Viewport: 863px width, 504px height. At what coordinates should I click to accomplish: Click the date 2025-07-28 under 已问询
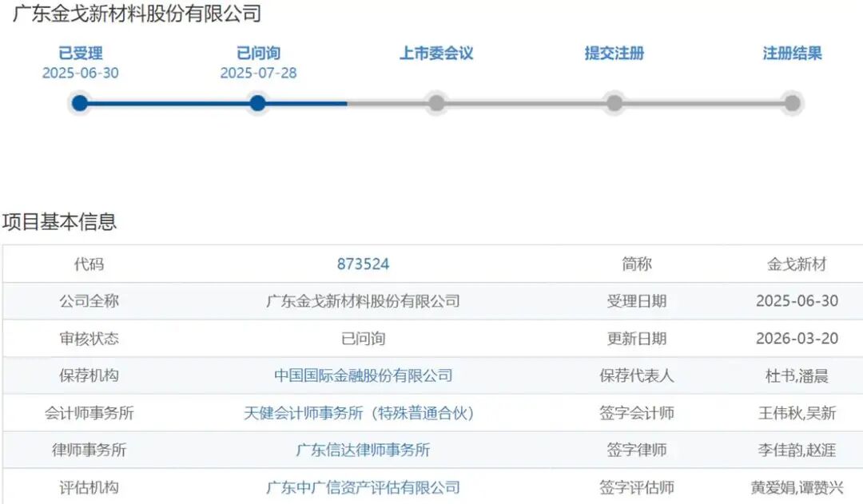(258, 73)
